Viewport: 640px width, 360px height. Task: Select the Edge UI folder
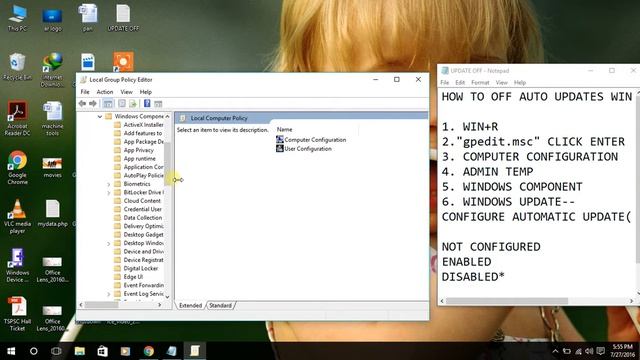point(129,277)
